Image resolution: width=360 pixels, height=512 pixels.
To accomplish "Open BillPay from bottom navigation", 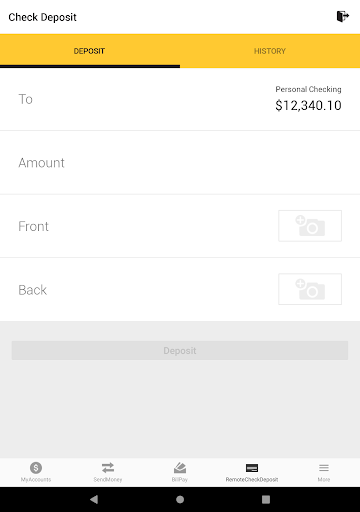I will click(x=180, y=472).
